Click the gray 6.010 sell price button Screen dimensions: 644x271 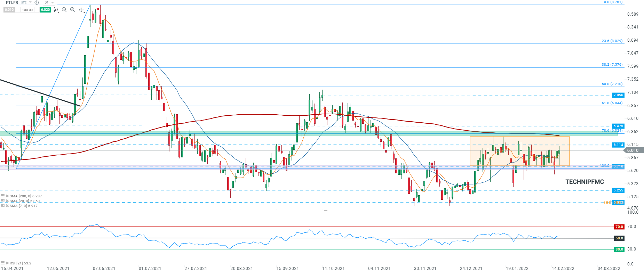pyautogui.click(x=9, y=10)
